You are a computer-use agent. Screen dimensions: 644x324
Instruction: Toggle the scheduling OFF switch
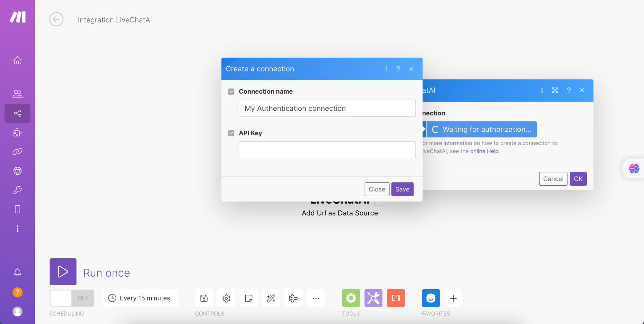point(72,298)
